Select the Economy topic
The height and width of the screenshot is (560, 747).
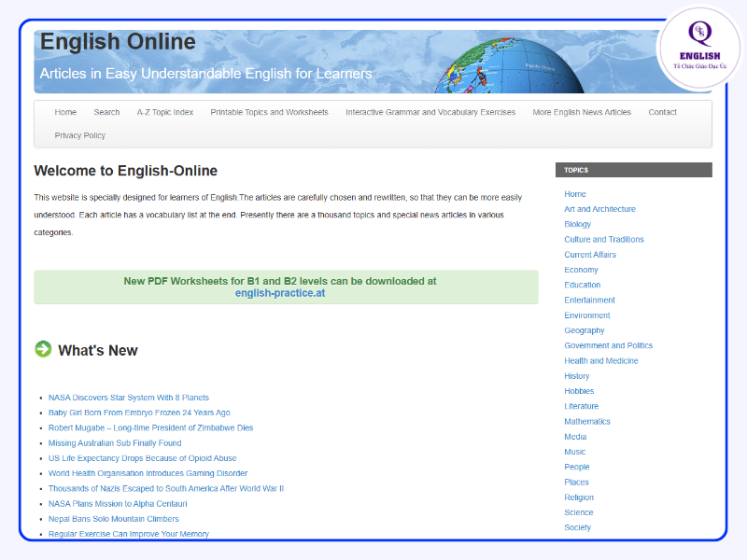click(x=581, y=270)
